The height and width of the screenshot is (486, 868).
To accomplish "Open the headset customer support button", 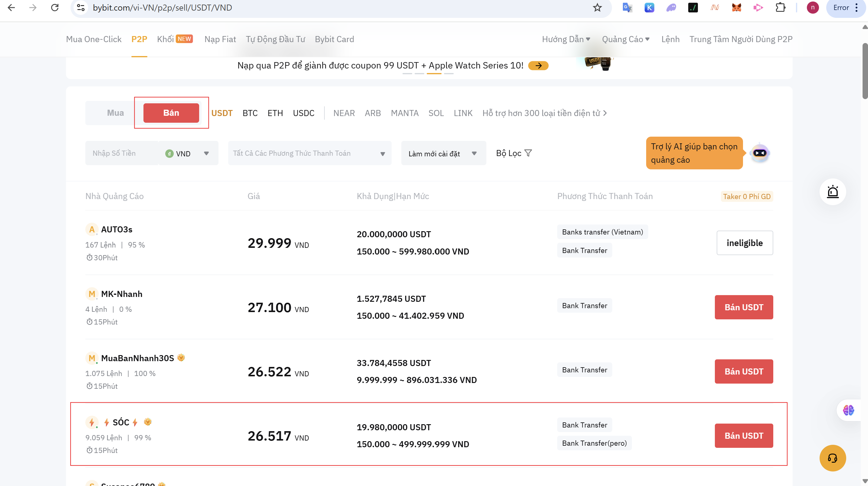I will tap(832, 458).
